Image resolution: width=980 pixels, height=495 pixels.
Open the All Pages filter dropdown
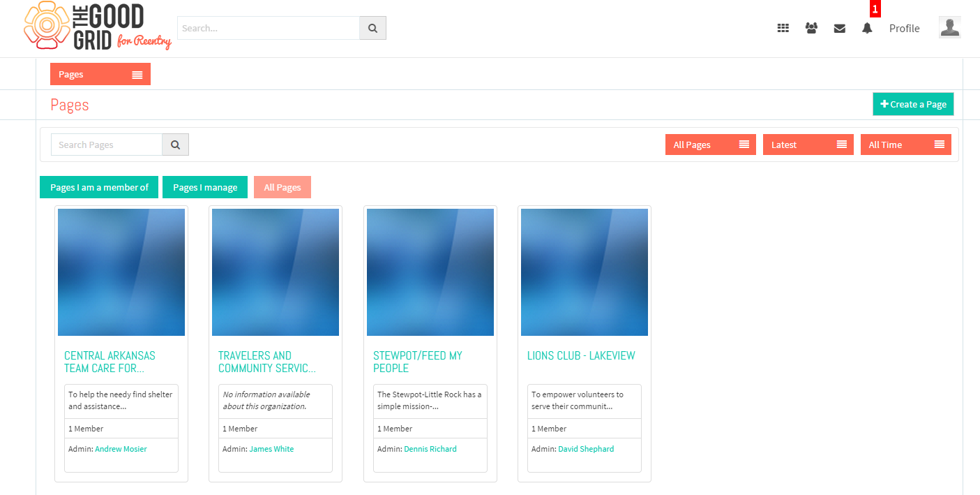pyautogui.click(x=711, y=145)
